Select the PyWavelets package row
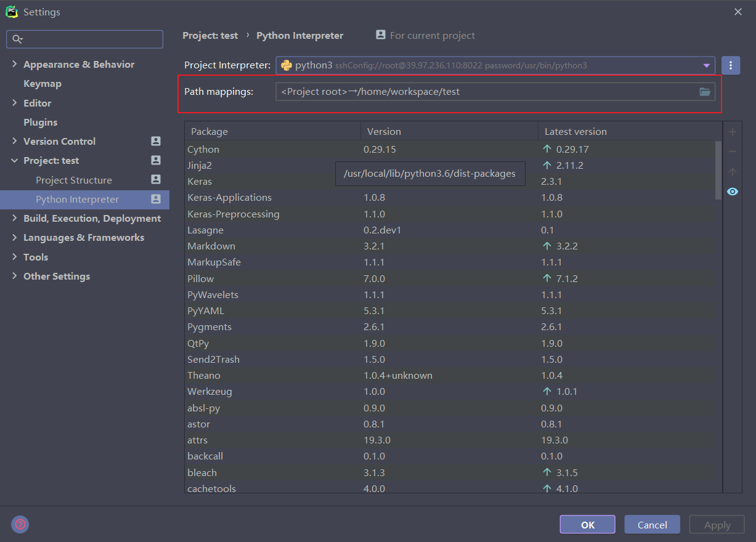Screen dimensions: 756x542 tap(450, 294)
